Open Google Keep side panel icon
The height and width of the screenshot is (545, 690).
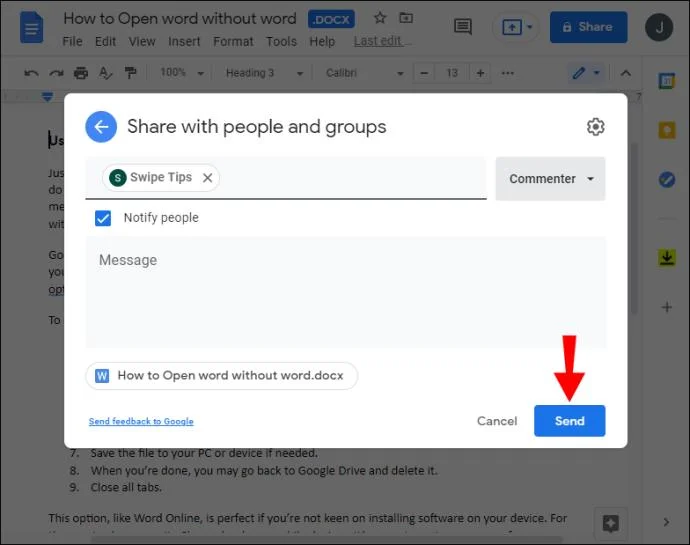click(x=667, y=131)
